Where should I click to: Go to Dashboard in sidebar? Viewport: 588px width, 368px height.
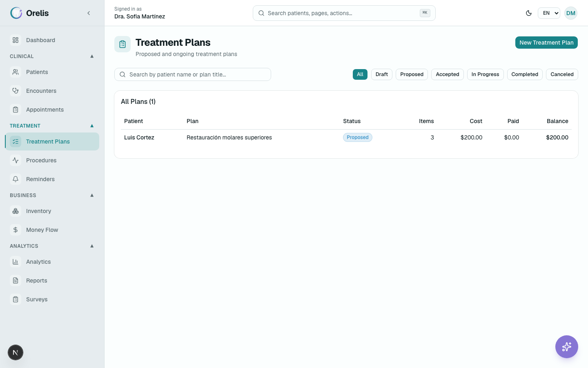52,40
